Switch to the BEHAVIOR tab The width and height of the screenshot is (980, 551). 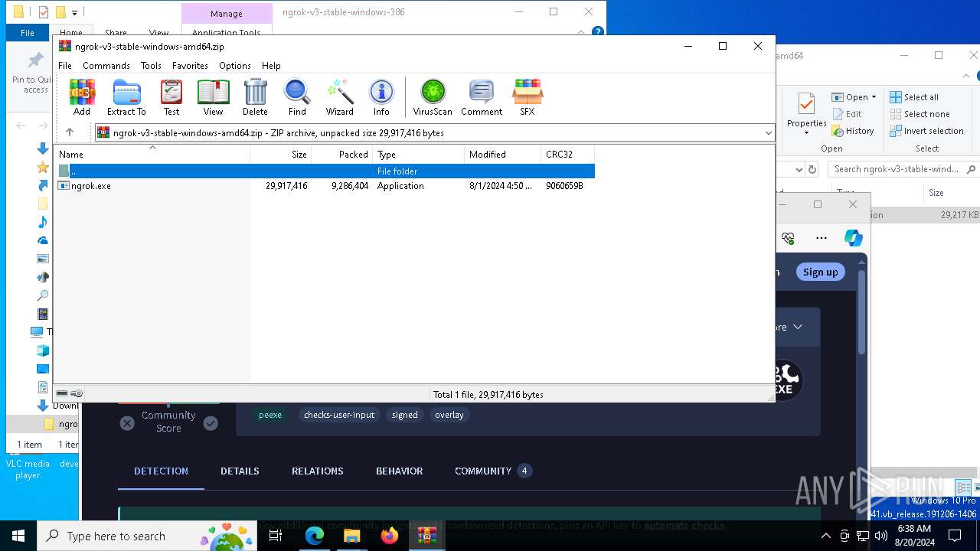[399, 471]
